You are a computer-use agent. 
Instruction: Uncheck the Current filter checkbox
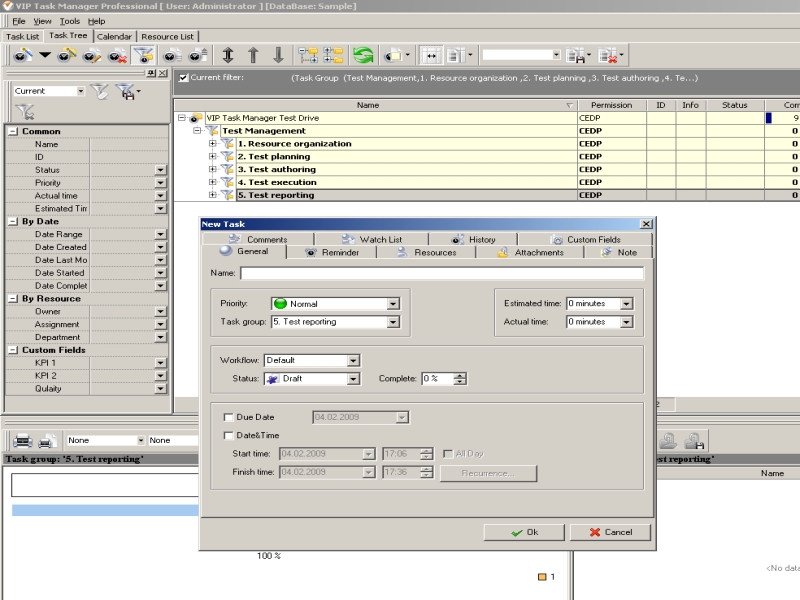[184, 78]
